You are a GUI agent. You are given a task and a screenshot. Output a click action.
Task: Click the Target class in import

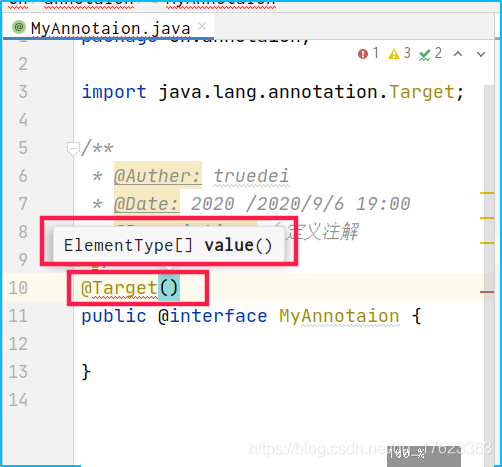pos(422,92)
